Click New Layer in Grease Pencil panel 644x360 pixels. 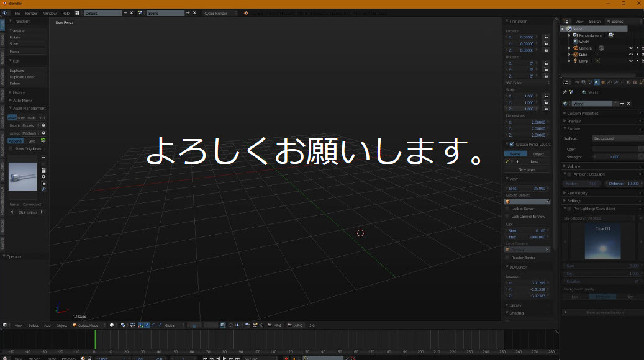point(527,169)
